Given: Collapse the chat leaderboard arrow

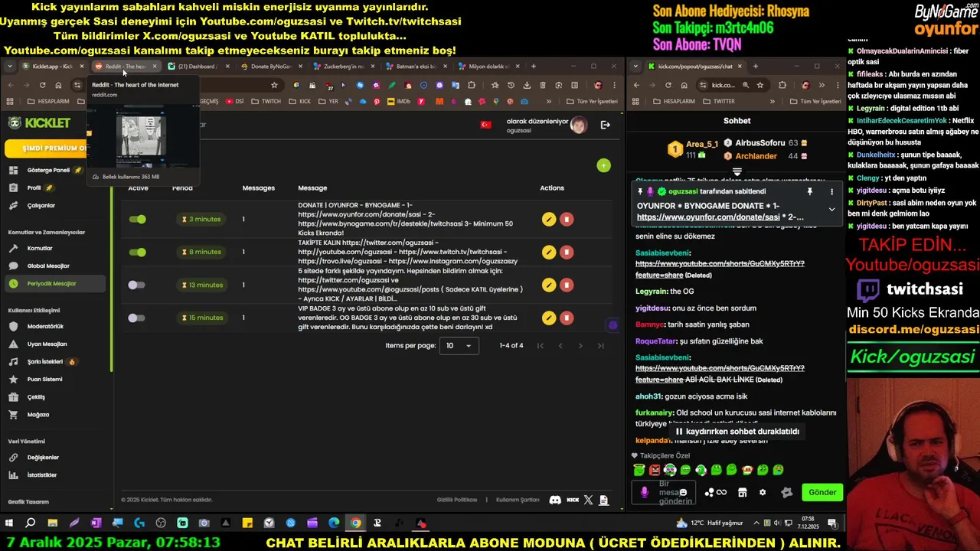Looking at the screenshot, I should tap(737, 173).
